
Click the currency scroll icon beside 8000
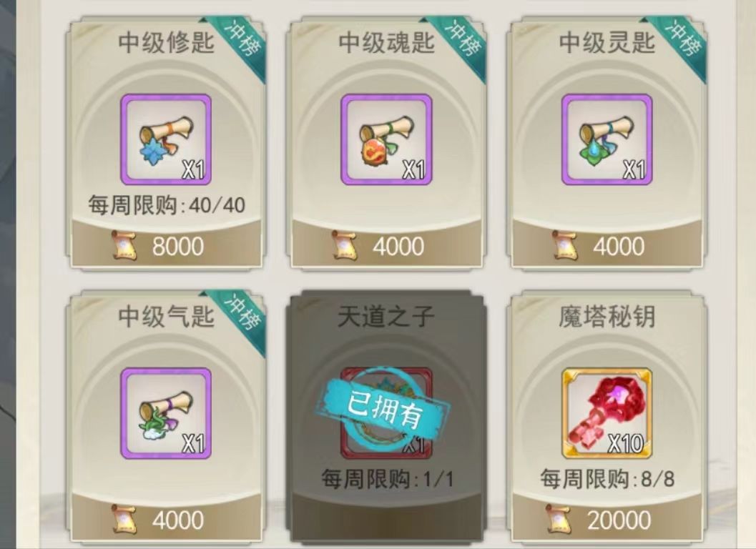point(124,246)
